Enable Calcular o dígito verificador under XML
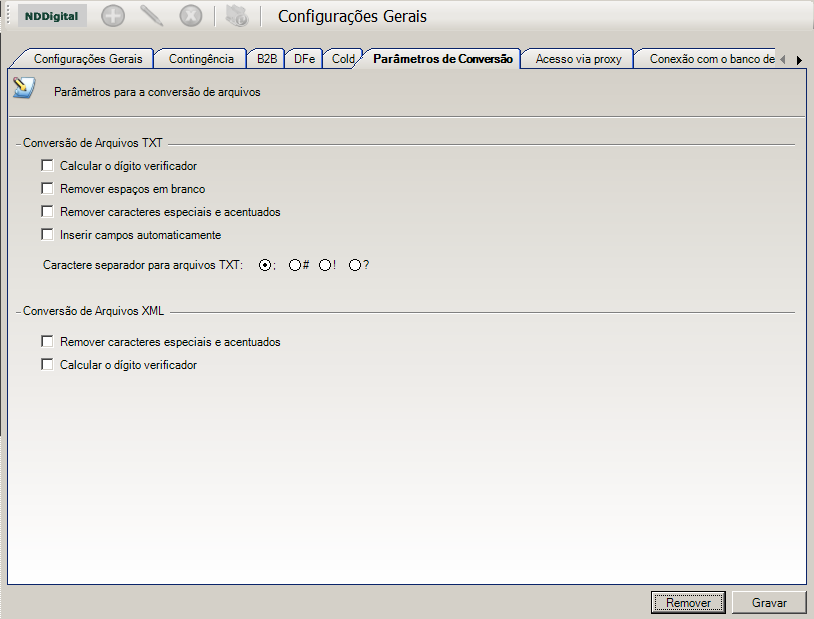Image resolution: width=814 pixels, height=619 pixels. click(x=47, y=365)
